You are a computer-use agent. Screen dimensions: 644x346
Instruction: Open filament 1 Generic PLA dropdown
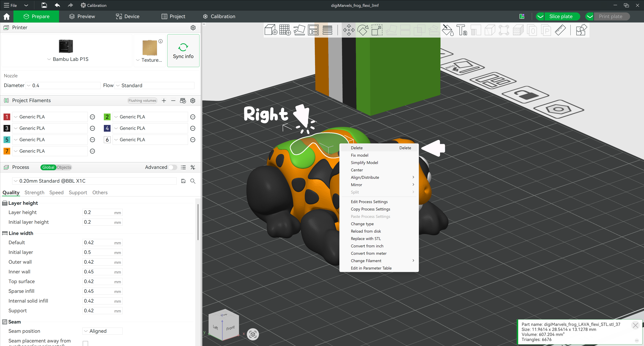[50, 117]
